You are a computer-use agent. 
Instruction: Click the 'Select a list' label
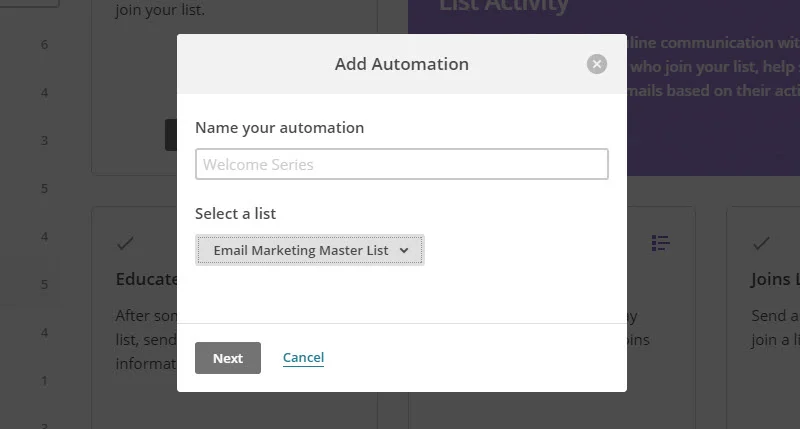point(235,213)
